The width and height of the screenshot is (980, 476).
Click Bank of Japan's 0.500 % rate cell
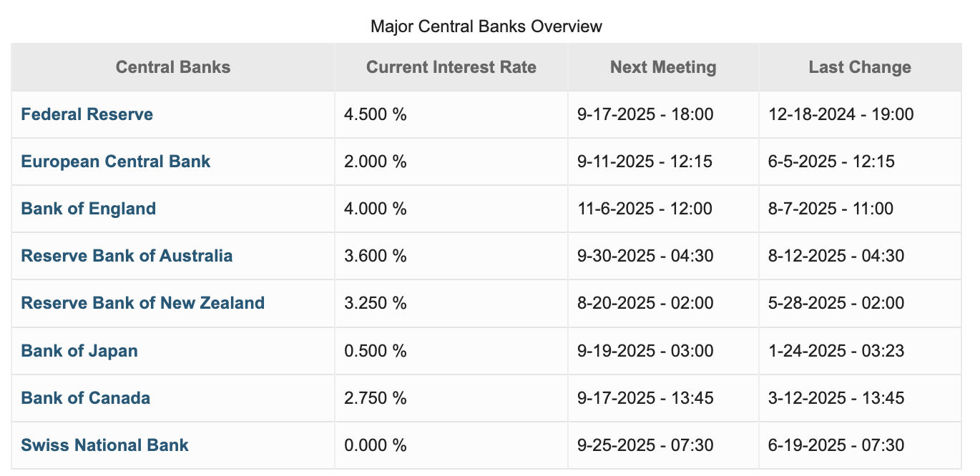[x=376, y=351]
